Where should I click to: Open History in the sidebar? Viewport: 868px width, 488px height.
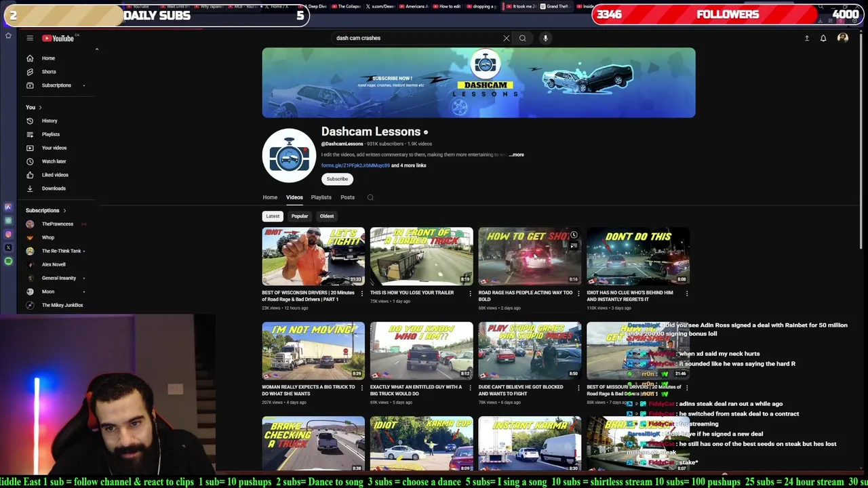pos(50,121)
